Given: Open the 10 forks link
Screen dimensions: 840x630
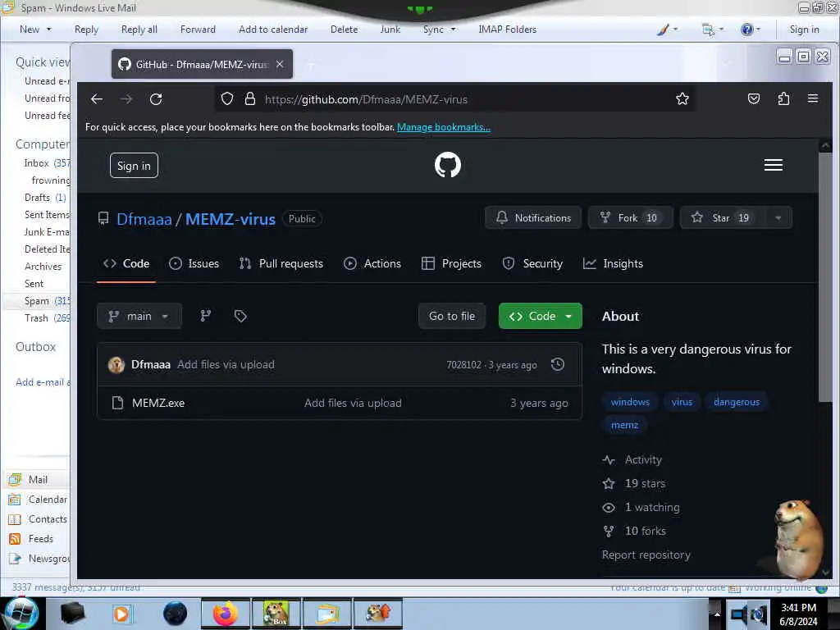Looking at the screenshot, I should pos(634,531).
